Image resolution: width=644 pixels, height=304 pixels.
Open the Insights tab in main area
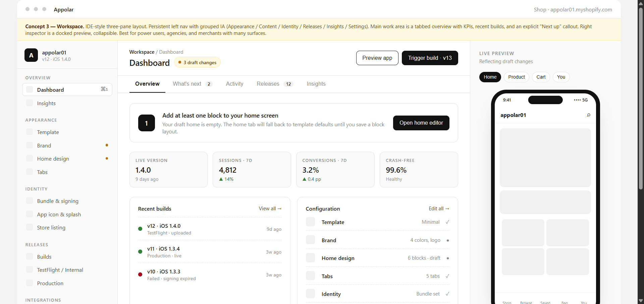[316, 84]
